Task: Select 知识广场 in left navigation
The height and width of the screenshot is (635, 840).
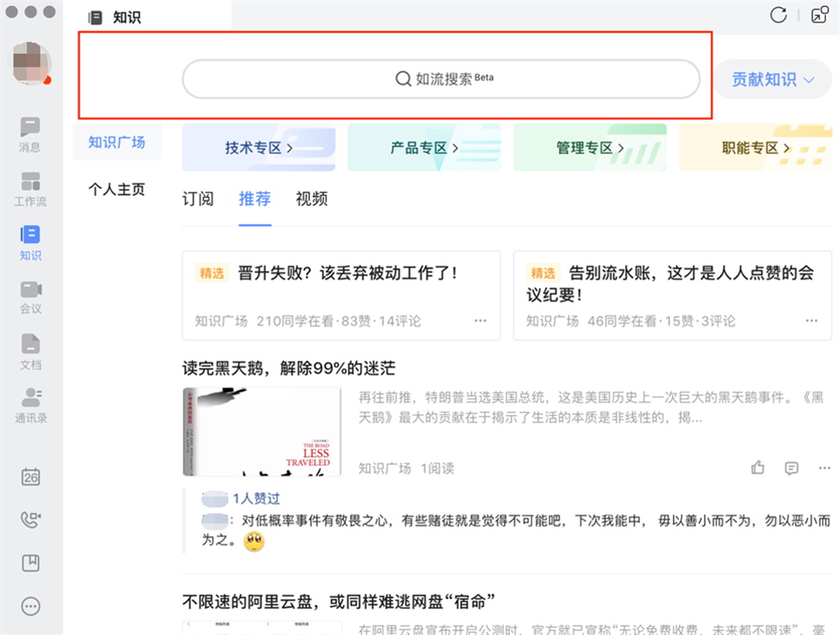Action: coord(117,142)
